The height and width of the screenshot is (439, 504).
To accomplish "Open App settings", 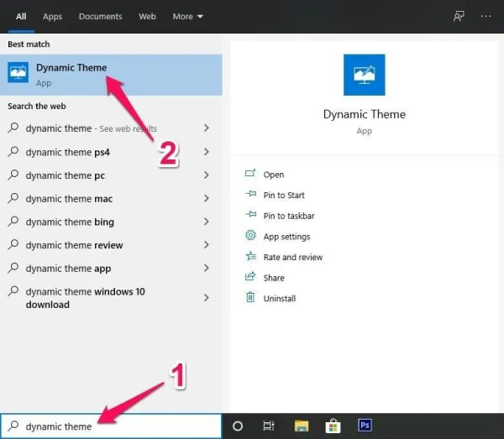I will (286, 237).
